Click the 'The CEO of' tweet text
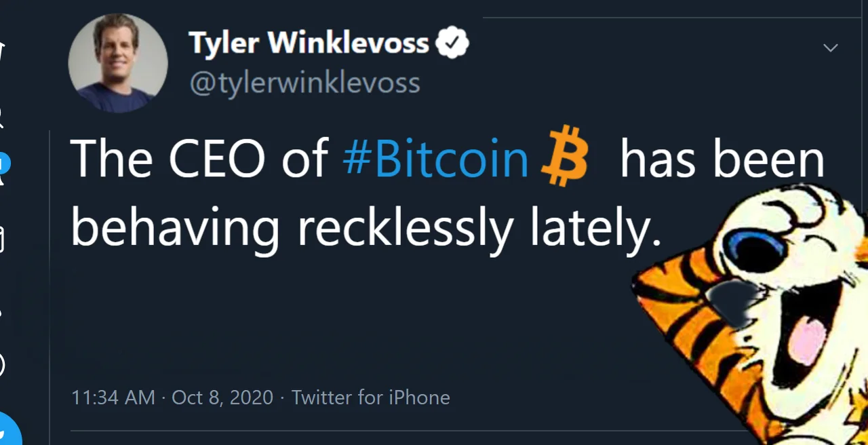 199,159
